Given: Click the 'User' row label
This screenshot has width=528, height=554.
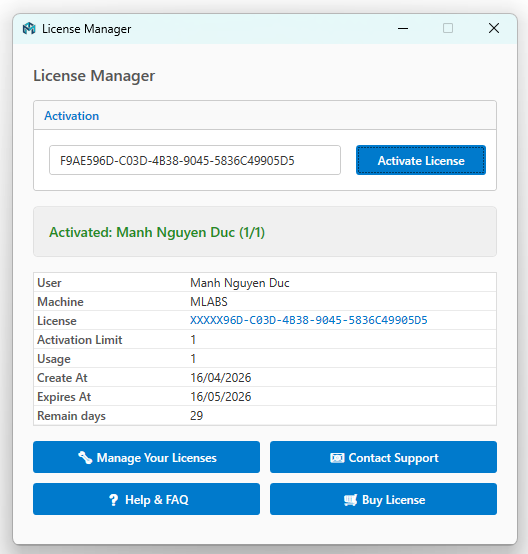Looking at the screenshot, I should [x=49, y=283].
